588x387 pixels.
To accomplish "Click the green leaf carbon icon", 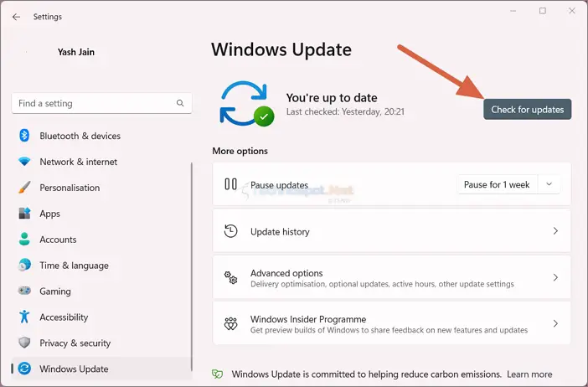I will point(218,374).
